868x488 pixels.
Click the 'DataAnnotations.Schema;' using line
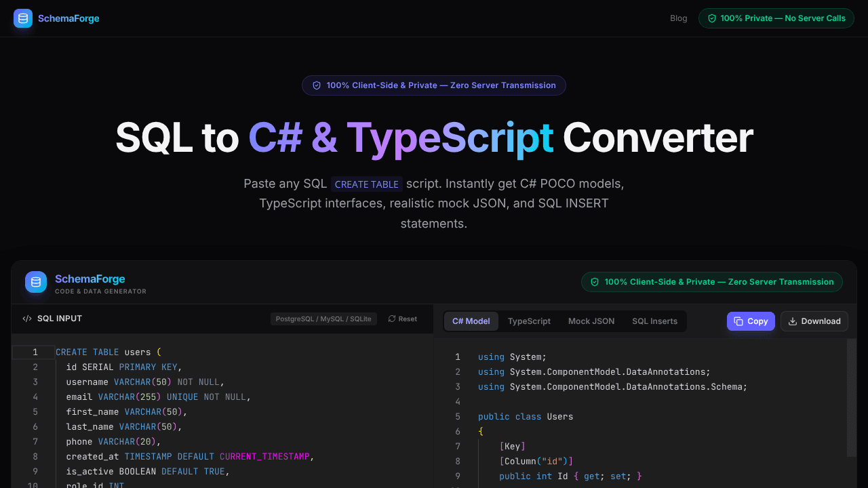click(612, 387)
